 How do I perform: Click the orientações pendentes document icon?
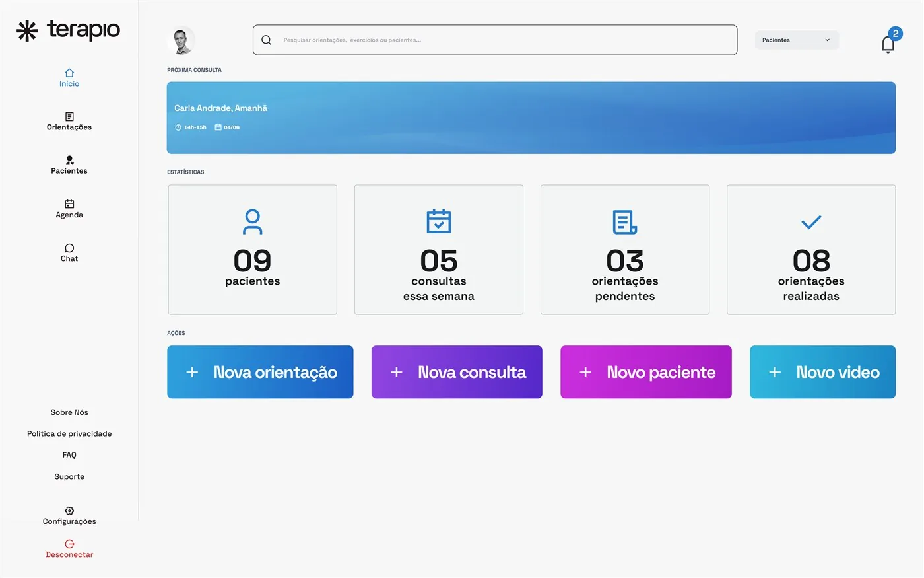click(x=625, y=222)
